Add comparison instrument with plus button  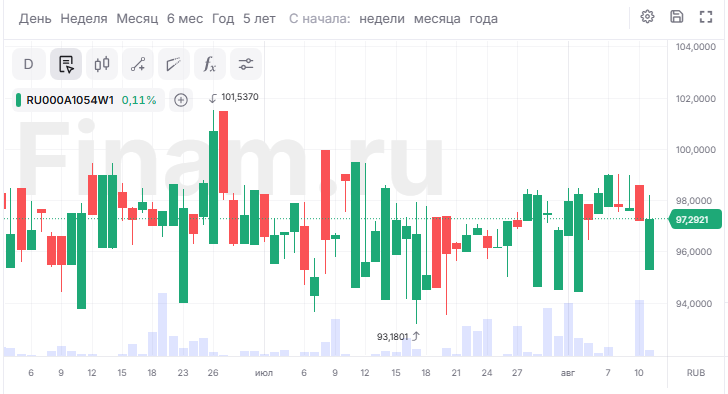(181, 100)
